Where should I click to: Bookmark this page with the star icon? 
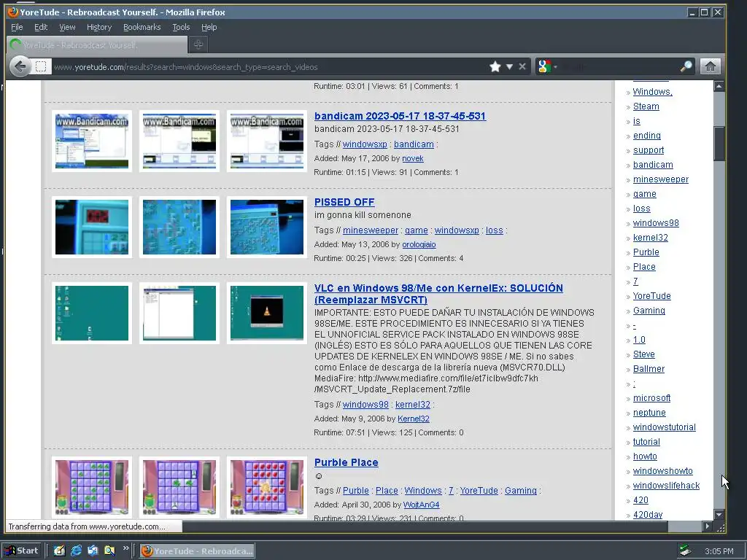coord(495,66)
